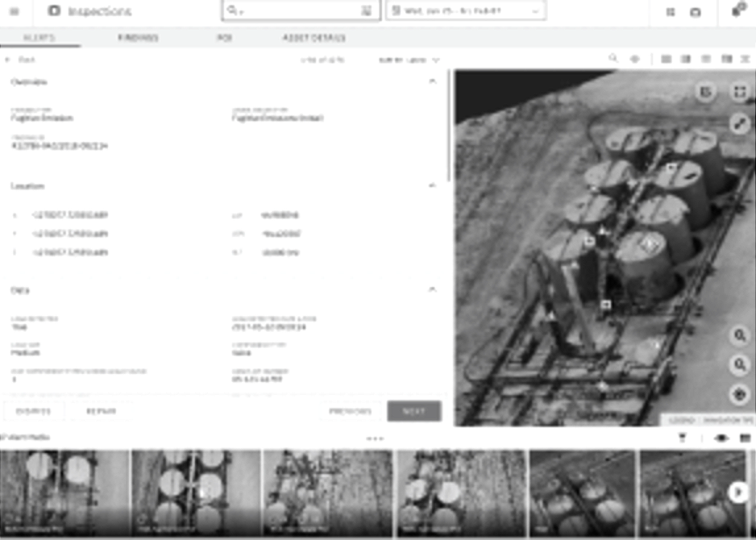Open the hamburger menu at top left
756x540 pixels.
(x=14, y=11)
